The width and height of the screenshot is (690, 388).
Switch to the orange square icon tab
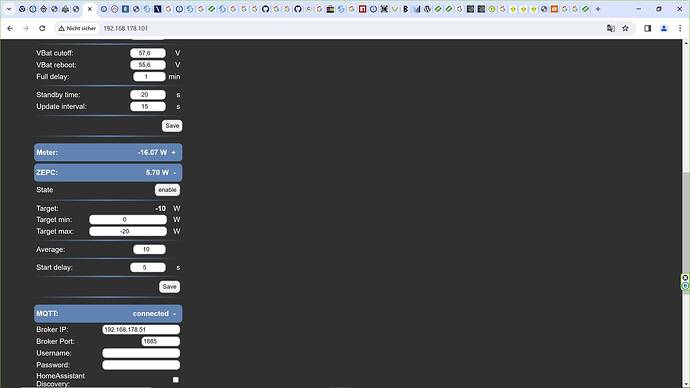coord(554,9)
